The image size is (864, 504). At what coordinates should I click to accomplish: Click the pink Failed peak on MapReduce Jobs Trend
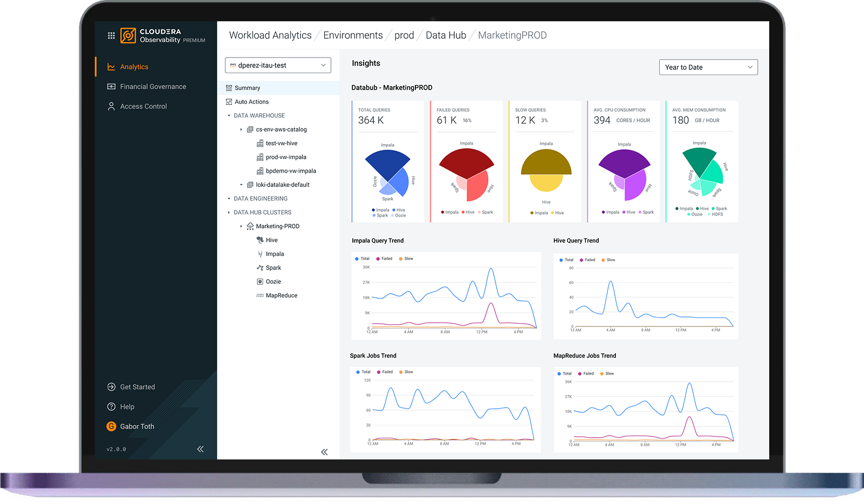689,417
